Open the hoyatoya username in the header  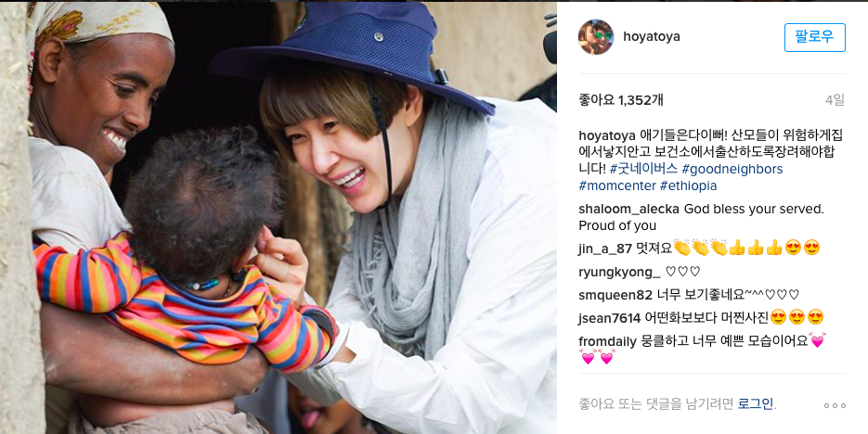pyautogui.click(x=652, y=37)
